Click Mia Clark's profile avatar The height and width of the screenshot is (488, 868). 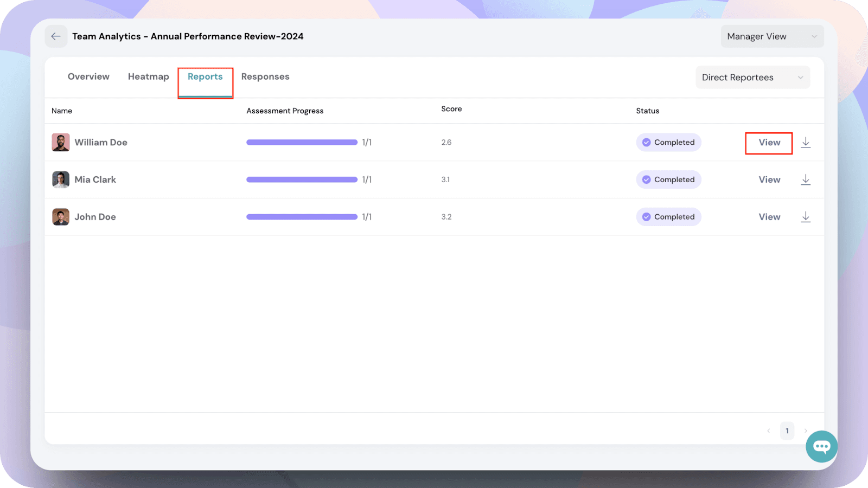tap(61, 179)
